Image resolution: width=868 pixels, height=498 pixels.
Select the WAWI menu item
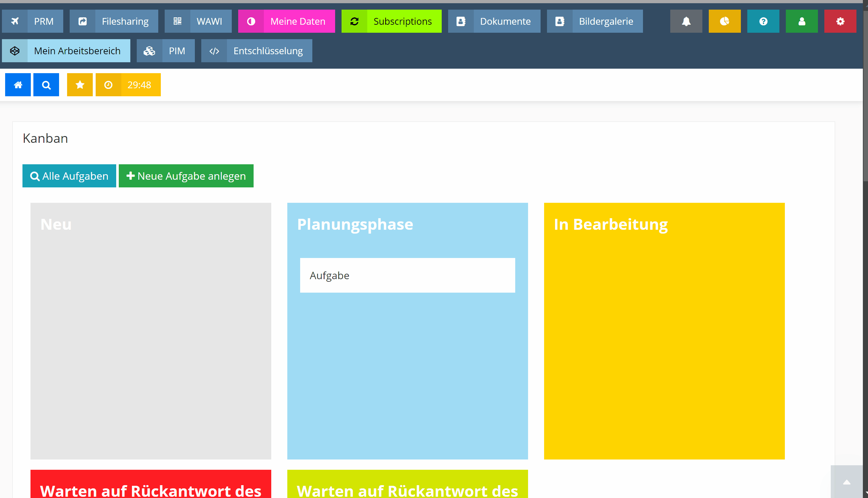tap(198, 21)
